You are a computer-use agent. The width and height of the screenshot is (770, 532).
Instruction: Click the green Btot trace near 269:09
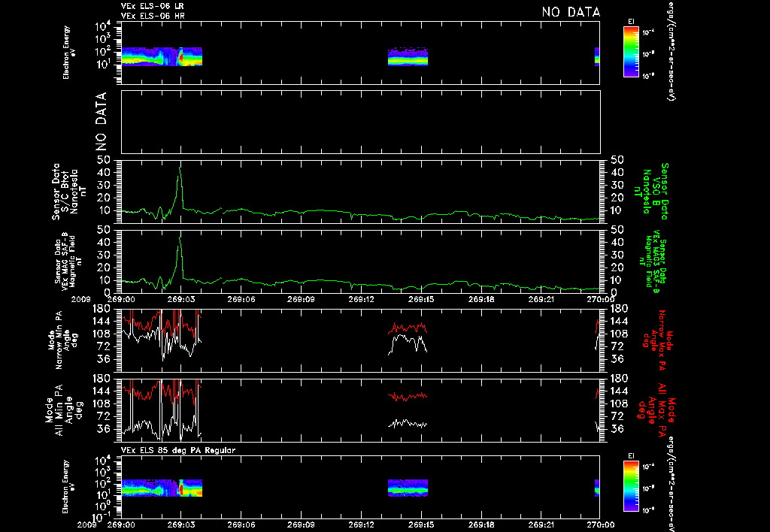[301, 212]
